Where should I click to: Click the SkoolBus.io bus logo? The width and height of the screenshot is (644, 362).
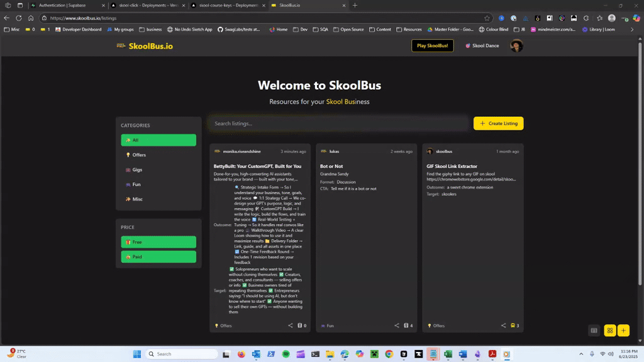120,45
